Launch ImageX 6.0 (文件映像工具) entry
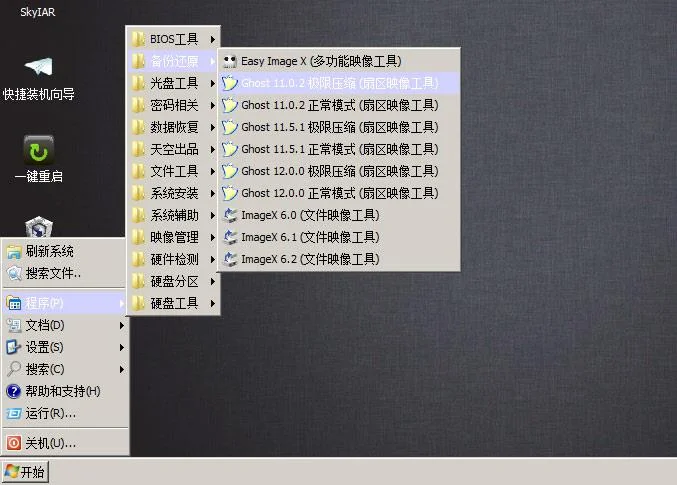The height and width of the screenshot is (485, 677). pyautogui.click(x=339, y=215)
